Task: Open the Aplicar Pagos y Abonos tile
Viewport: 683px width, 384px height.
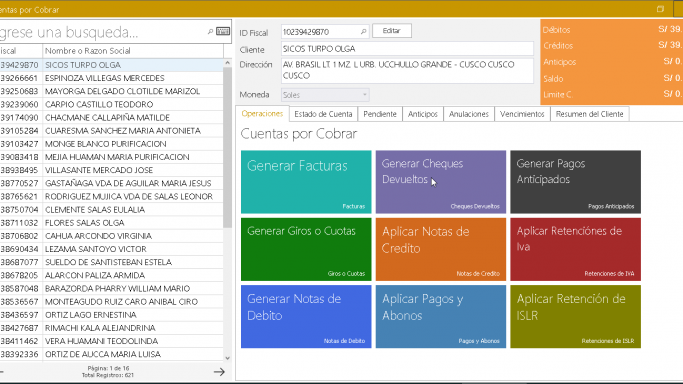Action: pyautogui.click(x=441, y=317)
